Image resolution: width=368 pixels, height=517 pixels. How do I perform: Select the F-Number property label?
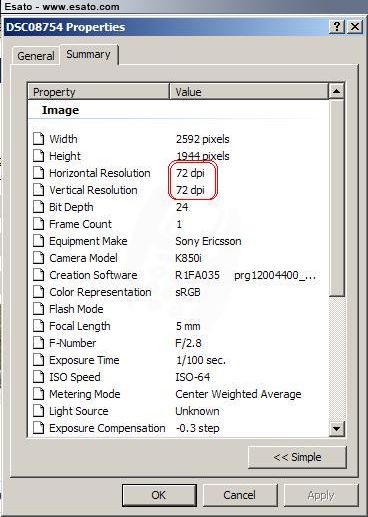point(72,343)
